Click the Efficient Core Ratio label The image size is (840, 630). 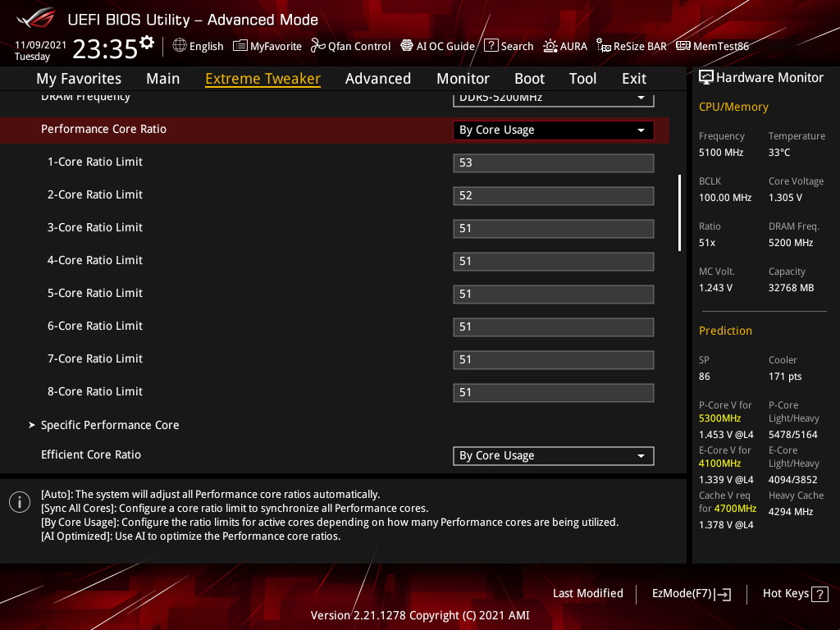pos(91,454)
